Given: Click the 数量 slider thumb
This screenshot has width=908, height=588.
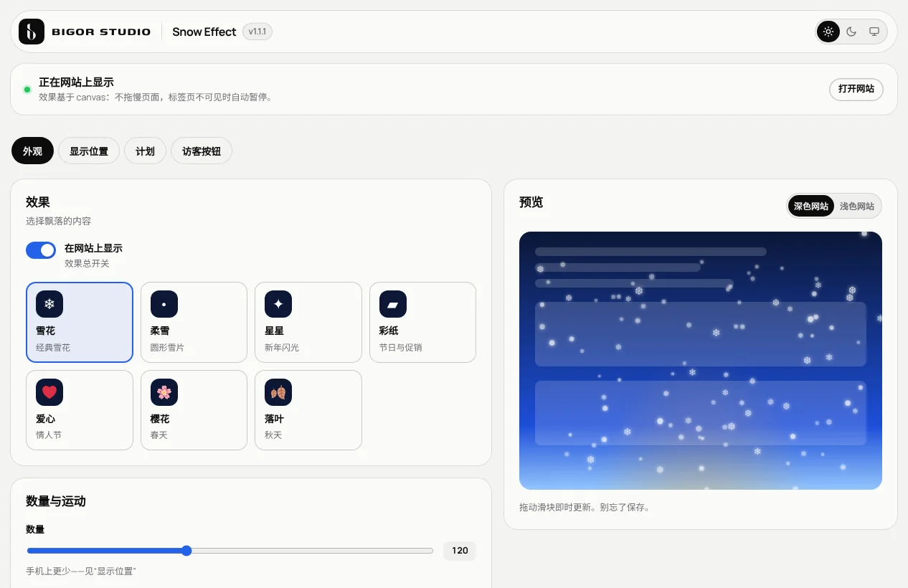Looking at the screenshot, I should 186,551.
